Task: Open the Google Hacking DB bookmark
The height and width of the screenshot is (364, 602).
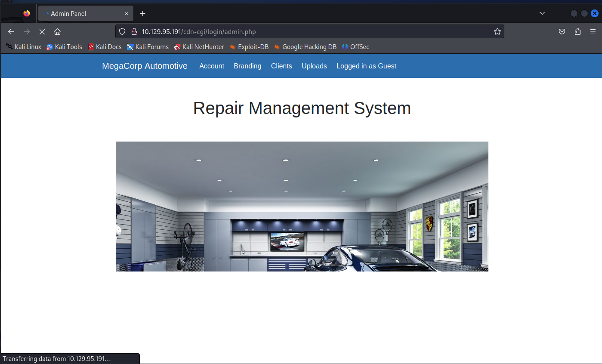Action: [x=305, y=47]
